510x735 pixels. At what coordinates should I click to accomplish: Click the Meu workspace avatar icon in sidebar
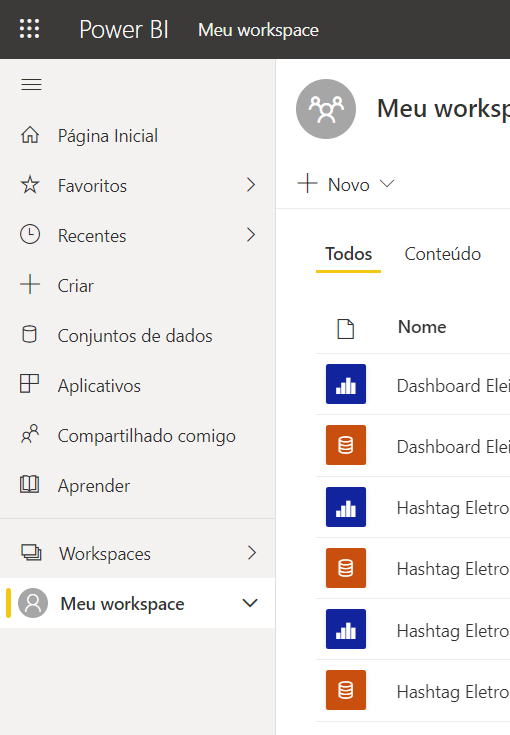[33, 603]
